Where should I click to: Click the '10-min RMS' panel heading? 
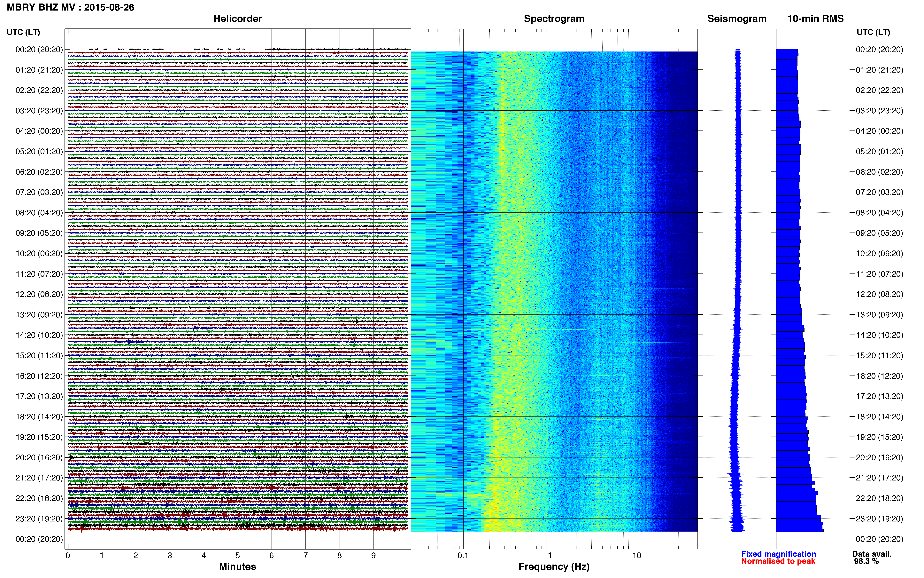click(x=816, y=19)
